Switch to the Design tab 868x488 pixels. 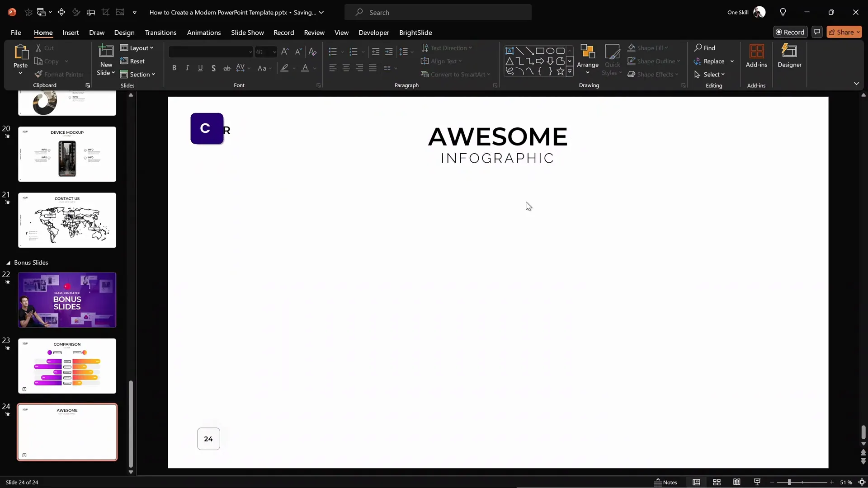[x=124, y=33]
